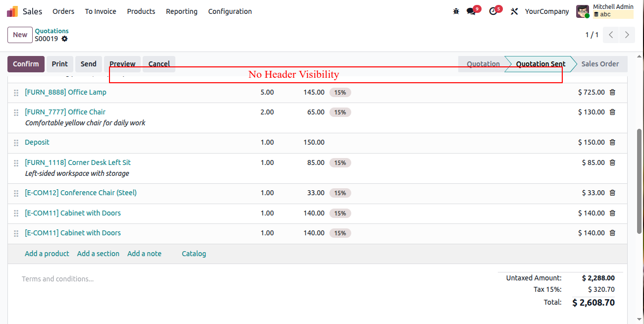Screen dimensions: 644x324
Task: Delete the Deposit line
Action: [x=612, y=142]
